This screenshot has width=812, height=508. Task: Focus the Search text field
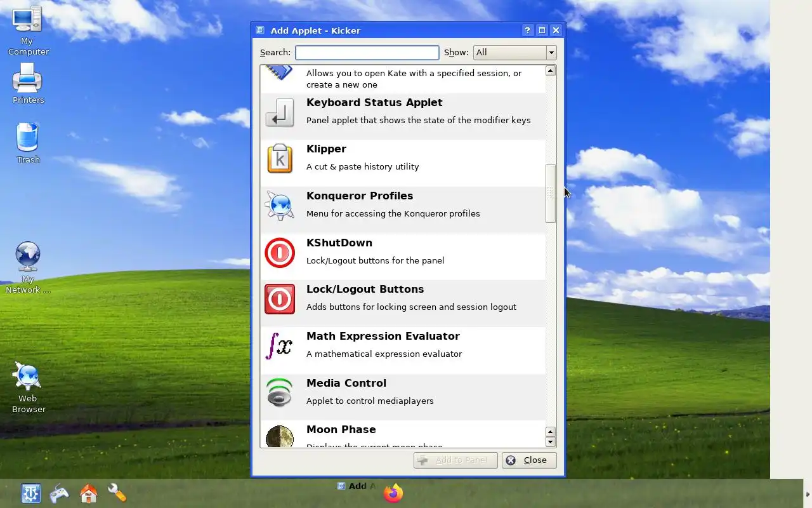click(x=367, y=52)
